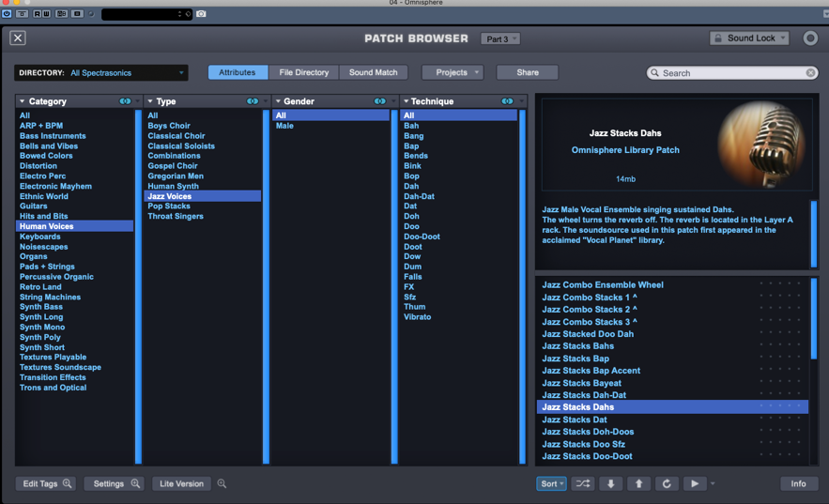Open the Directory All Spectrasonics dropdown
The image size is (829, 504).
101,73
